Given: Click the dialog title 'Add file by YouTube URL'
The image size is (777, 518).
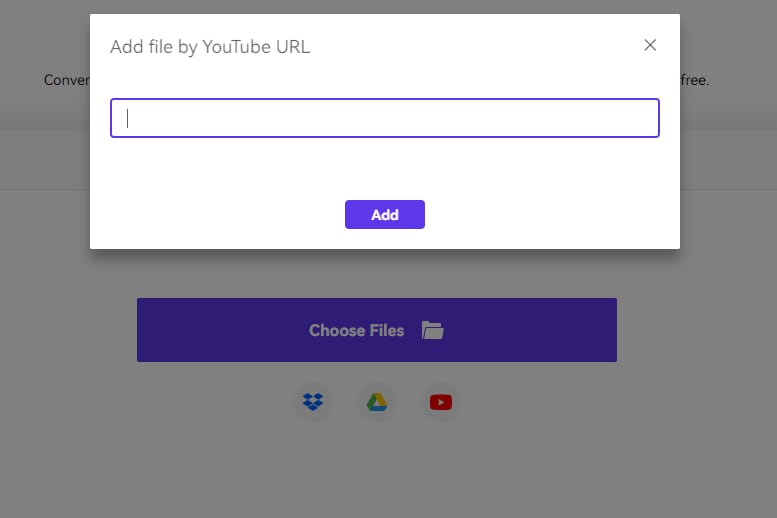Looking at the screenshot, I should click(210, 46).
